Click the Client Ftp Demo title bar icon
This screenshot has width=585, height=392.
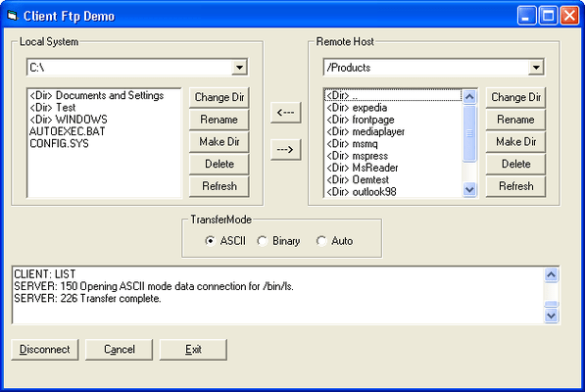pos(13,16)
